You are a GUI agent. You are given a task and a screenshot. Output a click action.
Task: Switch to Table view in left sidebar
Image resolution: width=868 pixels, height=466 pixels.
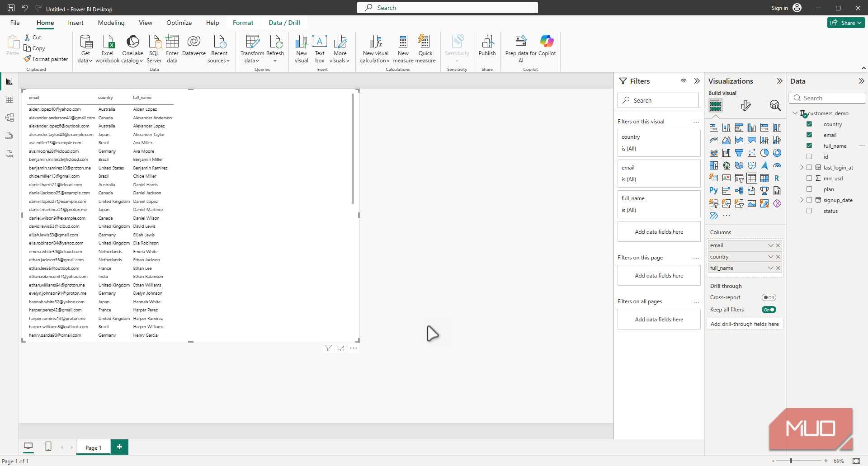coord(9,99)
